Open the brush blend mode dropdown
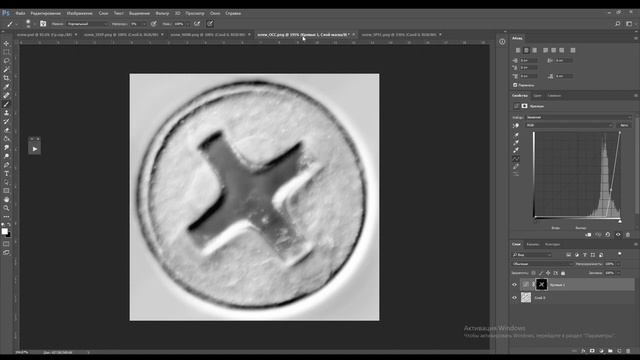The height and width of the screenshot is (360, 640). point(88,24)
